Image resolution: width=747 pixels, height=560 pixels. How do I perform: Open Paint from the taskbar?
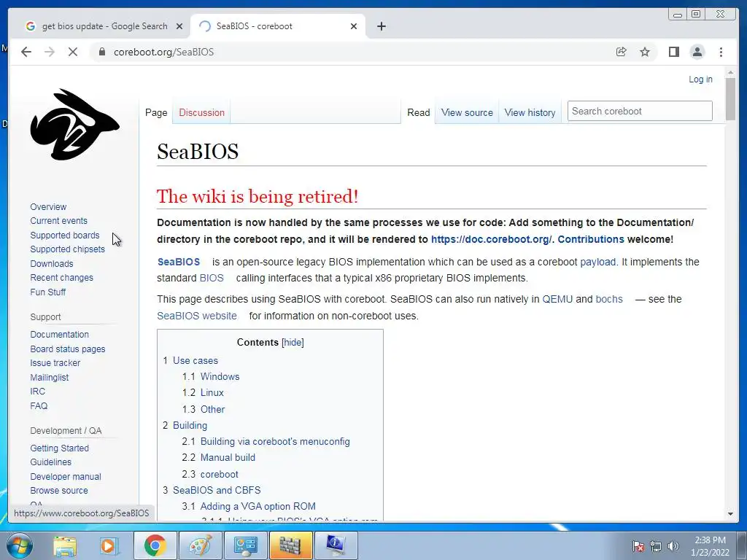click(200, 545)
